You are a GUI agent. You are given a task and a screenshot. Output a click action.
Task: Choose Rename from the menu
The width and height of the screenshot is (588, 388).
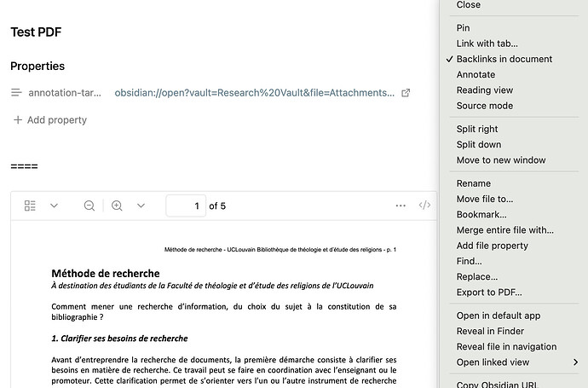(x=474, y=183)
